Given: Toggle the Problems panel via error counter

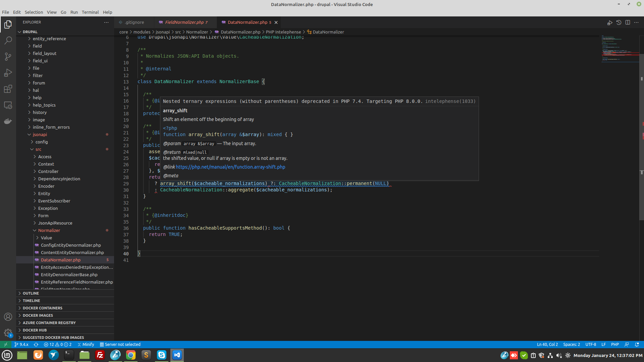Looking at the screenshot, I should click(57, 344).
